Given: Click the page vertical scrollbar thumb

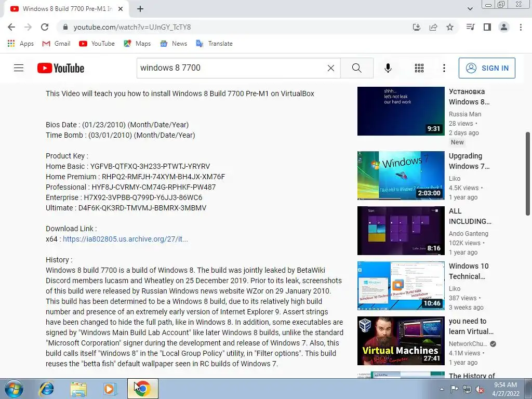Looking at the screenshot, I should [x=528, y=174].
